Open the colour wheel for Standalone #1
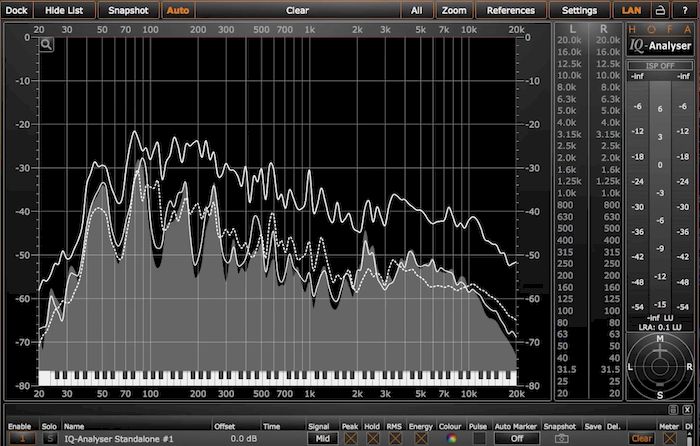Viewport: 700px width, 446px height. [x=451, y=439]
